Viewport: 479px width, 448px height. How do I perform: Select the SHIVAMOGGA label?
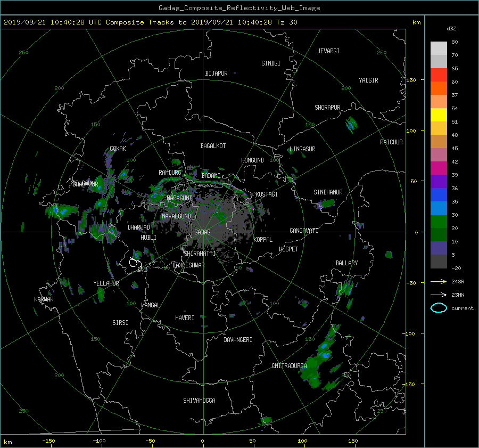coord(199,401)
